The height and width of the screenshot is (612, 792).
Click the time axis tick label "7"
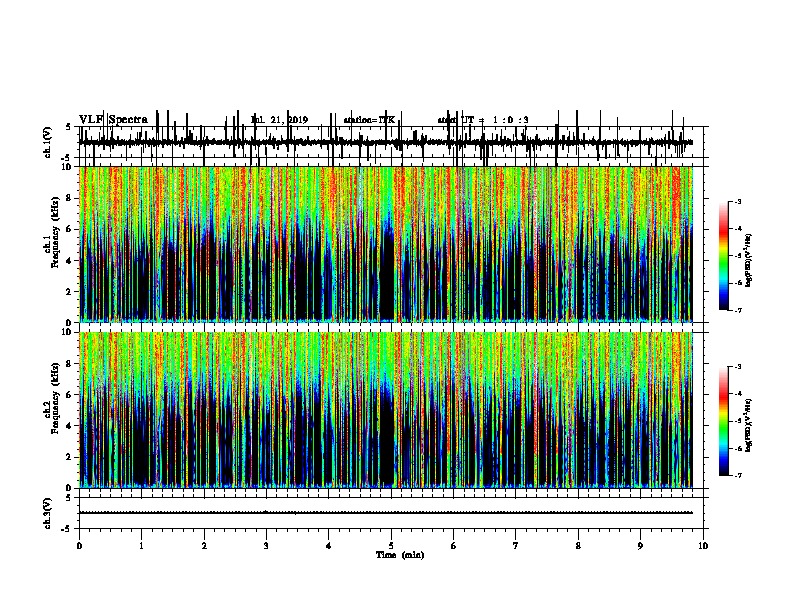tap(516, 546)
